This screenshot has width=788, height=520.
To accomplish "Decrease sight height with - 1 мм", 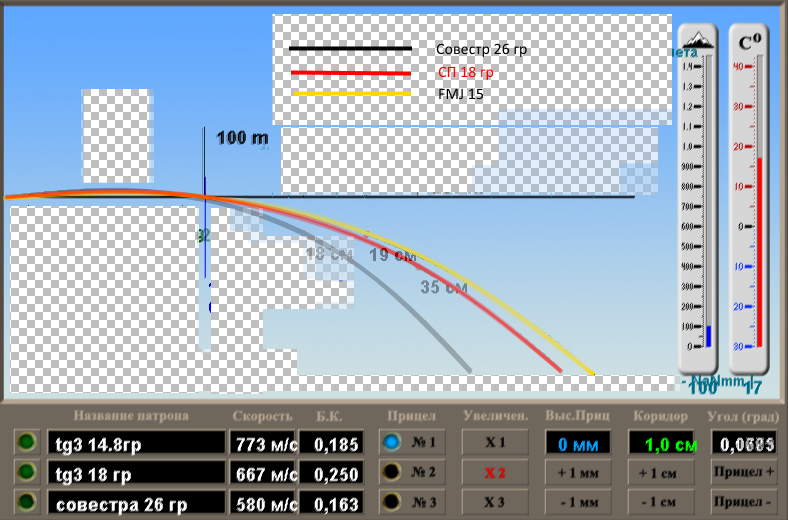I will (x=579, y=503).
